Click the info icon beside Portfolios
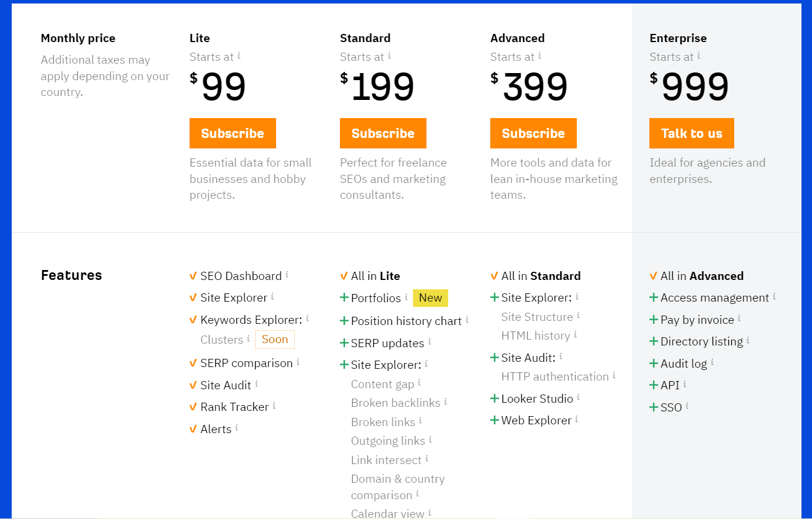The height and width of the screenshot is (519, 812). pyautogui.click(x=406, y=296)
